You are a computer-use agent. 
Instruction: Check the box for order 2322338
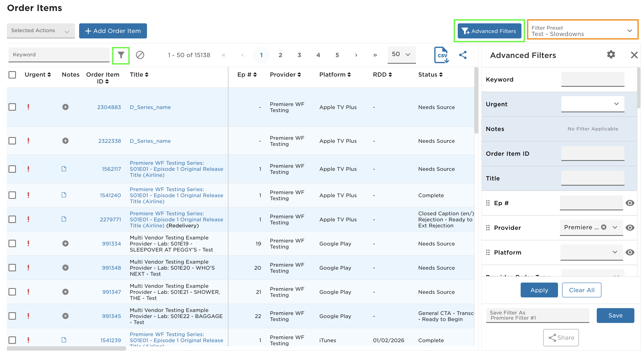(x=12, y=141)
